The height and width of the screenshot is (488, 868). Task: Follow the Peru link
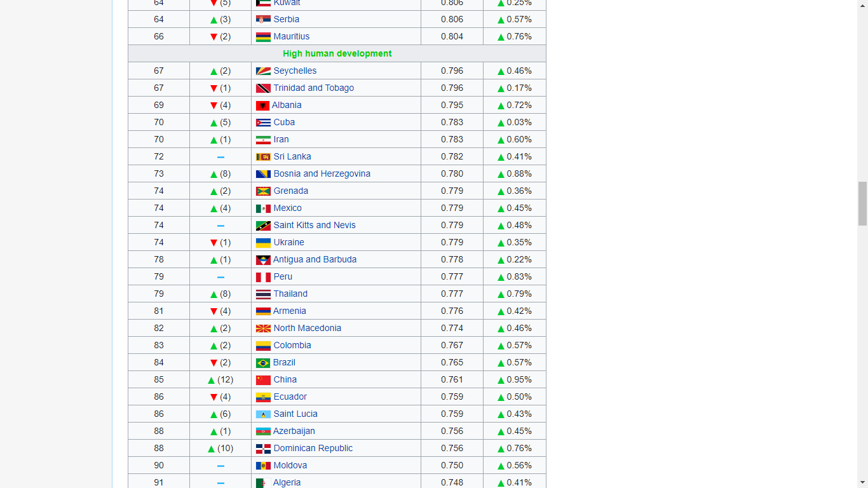coord(283,277)
